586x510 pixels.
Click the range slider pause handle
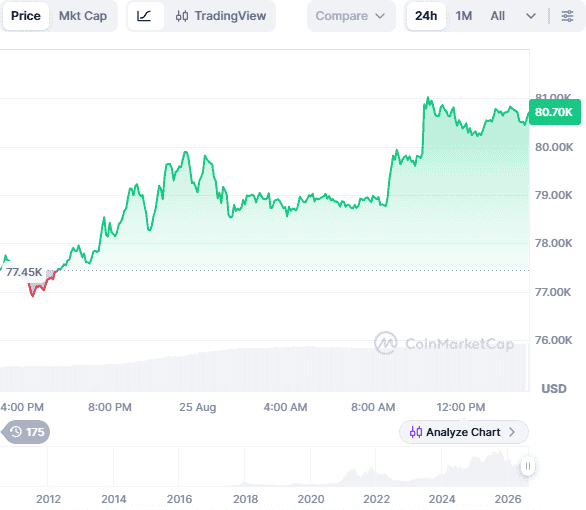pyautogui.click(x=528, y=466)
